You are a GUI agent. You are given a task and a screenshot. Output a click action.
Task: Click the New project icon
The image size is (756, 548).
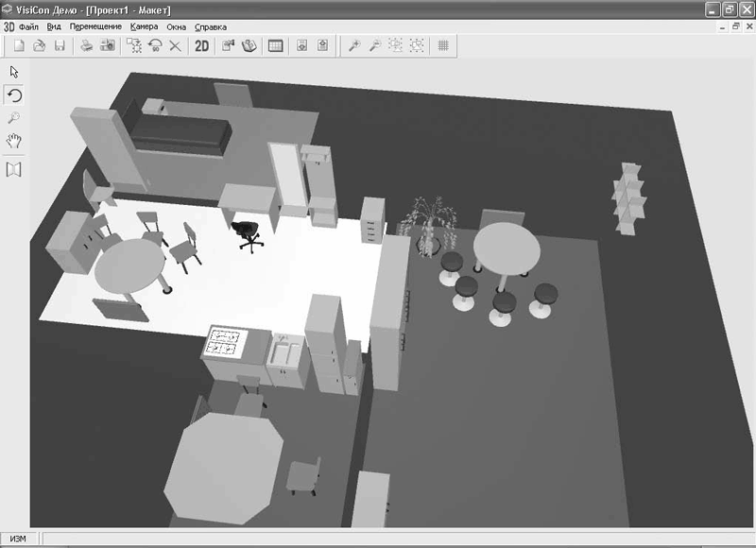click(18, 45)
